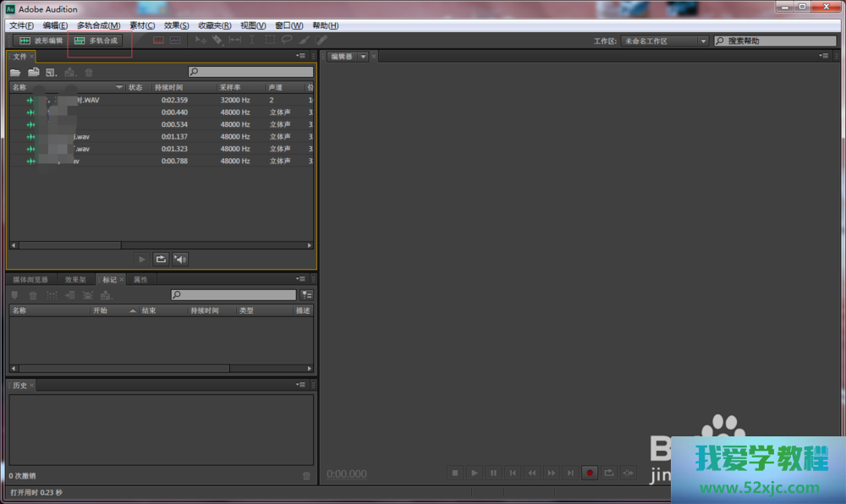
Task: Click the stop button in editor transport
Action: (x=454, y=473)
